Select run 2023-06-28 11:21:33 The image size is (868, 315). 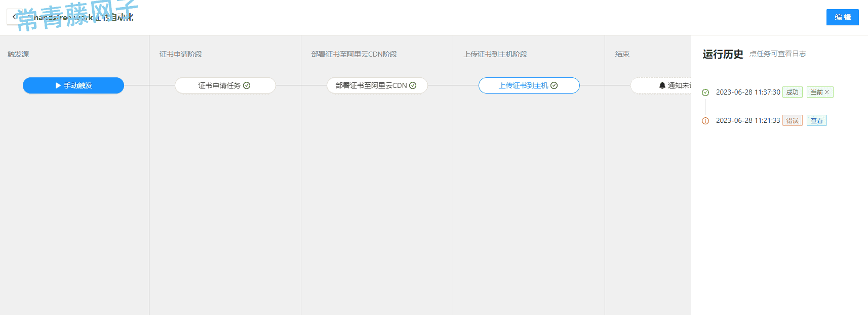[748, 120]
